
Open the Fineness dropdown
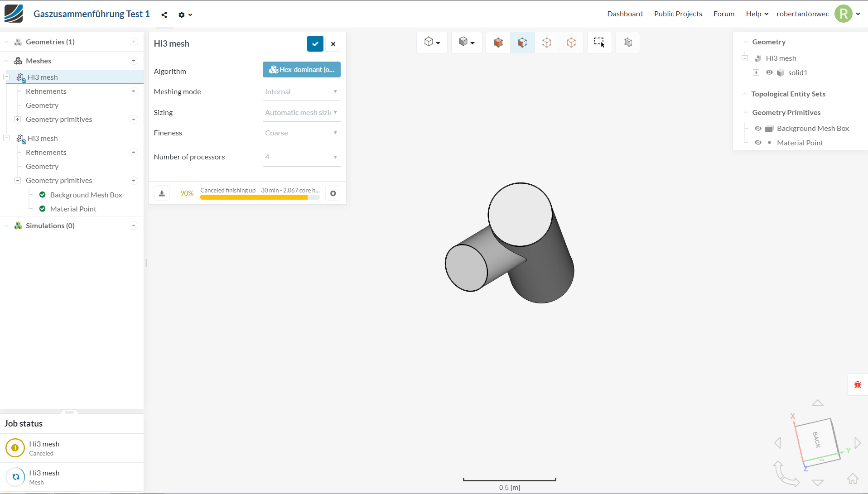tap(302, 133)
